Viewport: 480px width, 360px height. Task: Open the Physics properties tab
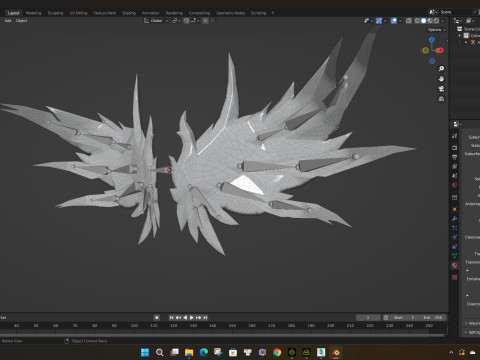click(455, 237)
